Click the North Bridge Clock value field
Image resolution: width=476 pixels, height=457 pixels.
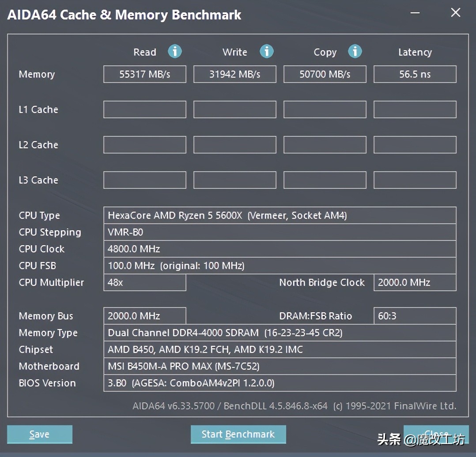(415, 282)
